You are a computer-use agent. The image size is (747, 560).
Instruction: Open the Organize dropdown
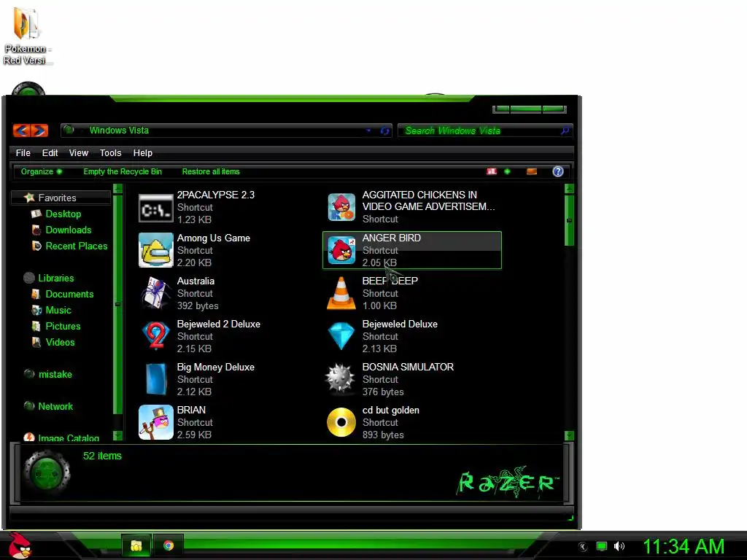coord(41,171)
